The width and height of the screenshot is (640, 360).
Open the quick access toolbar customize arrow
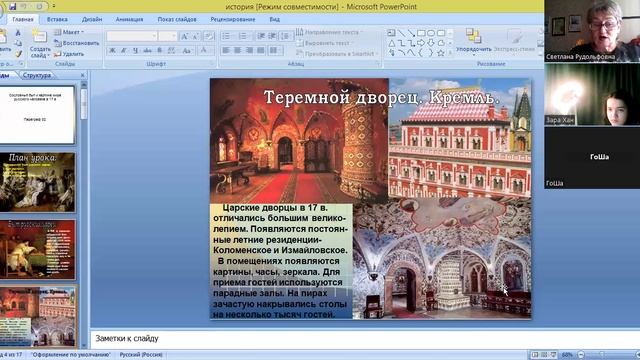[54, 6]
